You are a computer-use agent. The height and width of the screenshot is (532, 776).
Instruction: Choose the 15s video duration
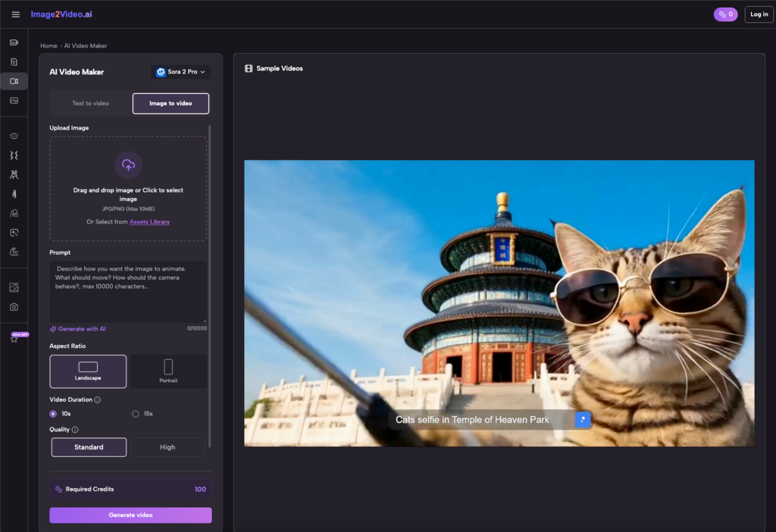pyautogui.click(x=136, y=414)
